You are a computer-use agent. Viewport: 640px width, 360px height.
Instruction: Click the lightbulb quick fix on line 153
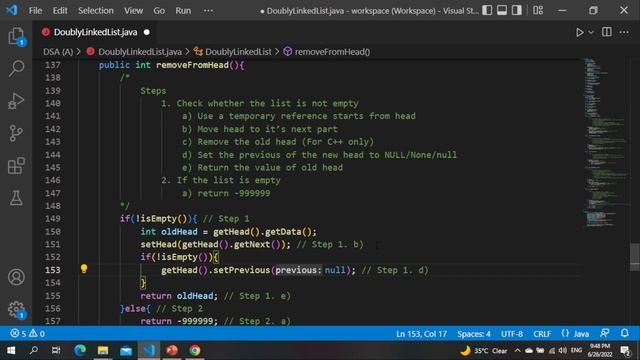[x=84, y=269]
